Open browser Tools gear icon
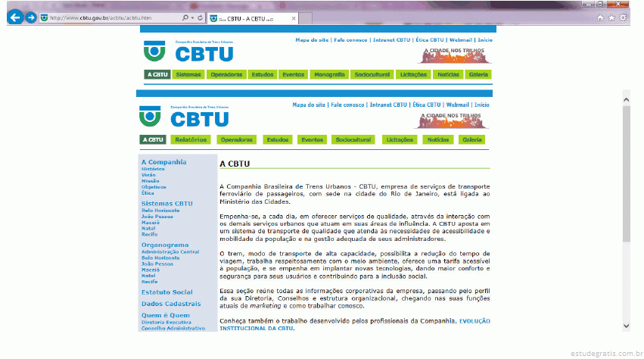 click(x=623, y=18)
